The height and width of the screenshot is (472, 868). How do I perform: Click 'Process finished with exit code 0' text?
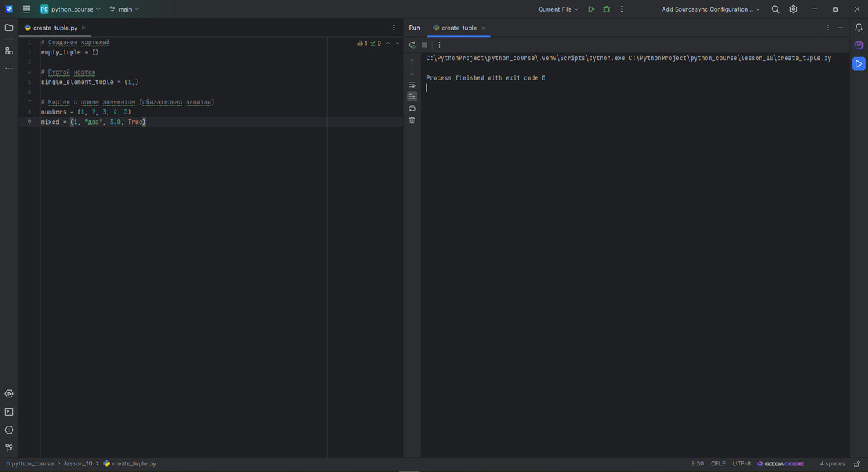click(485, 77)
